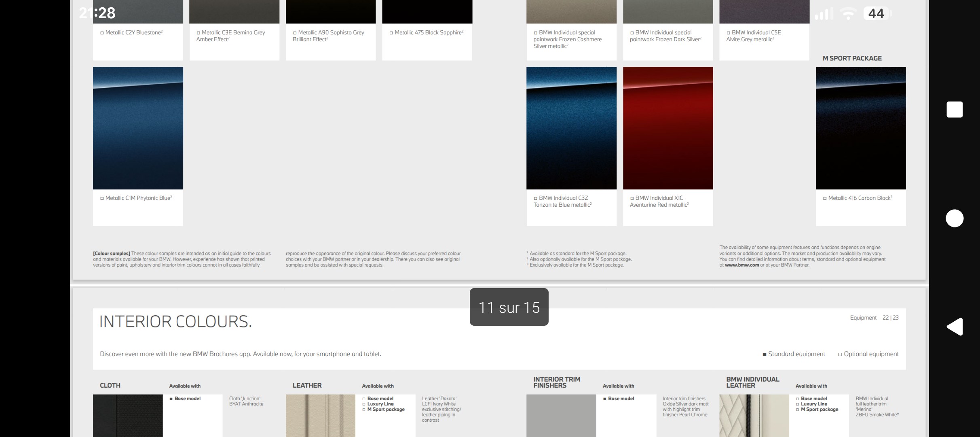Select the Aventurine Red metallic swatch
This screenshot has height=437, width=980.
coord(668,128)
